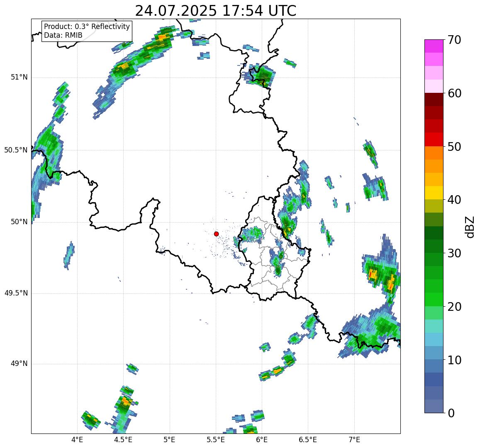The height and width of the screenshot is (448, 480).
Task: Click the 5°E longitude label
Action: point(170,440)
